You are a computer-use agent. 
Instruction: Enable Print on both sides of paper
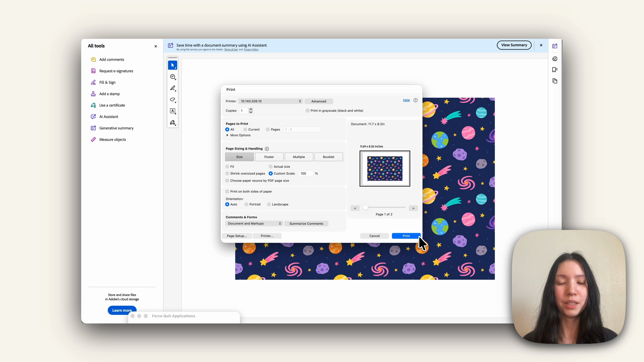pos(227,191)
